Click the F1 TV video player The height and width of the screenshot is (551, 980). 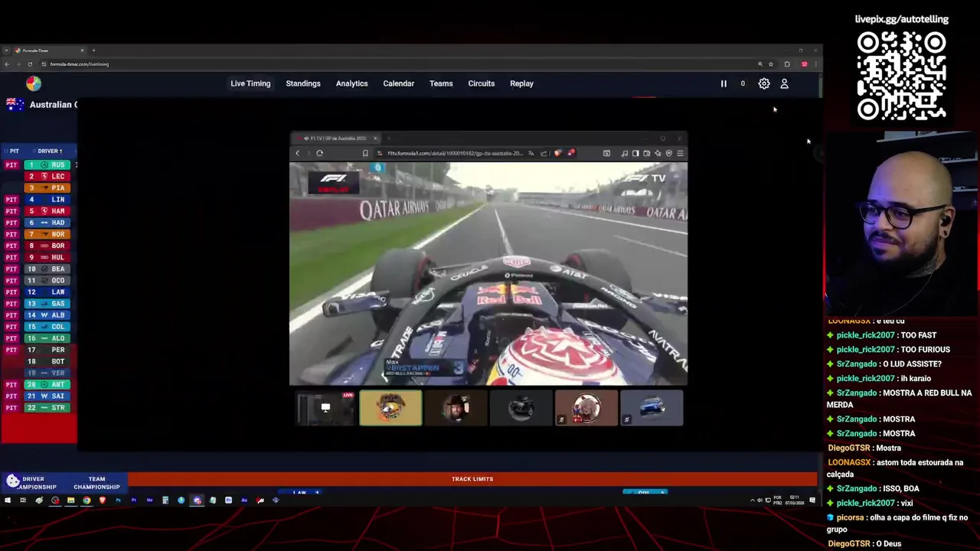click(488, 274)
